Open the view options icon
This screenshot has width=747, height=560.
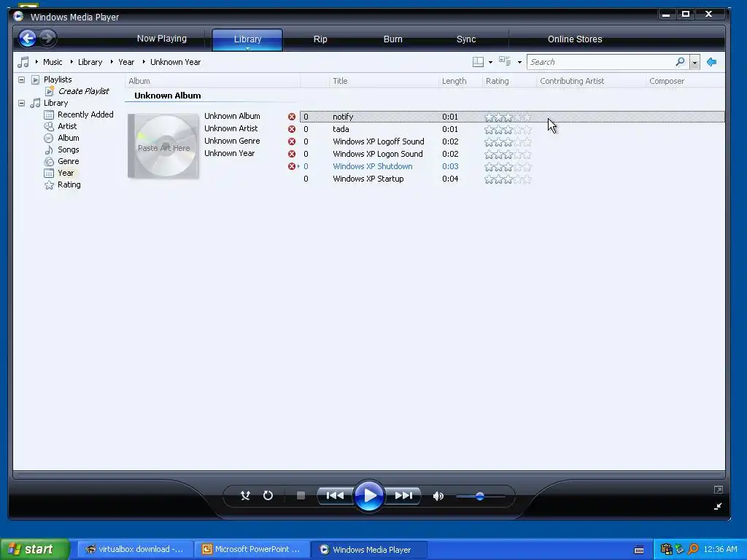click(x=505, y=61)
